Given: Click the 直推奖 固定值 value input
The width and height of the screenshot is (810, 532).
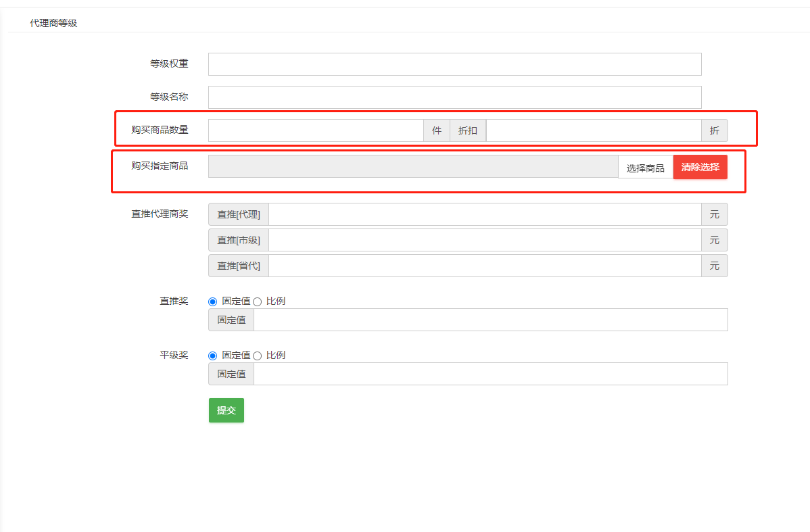Looking at the screenshot, I should pyautogui.click(x=490, y=320).
